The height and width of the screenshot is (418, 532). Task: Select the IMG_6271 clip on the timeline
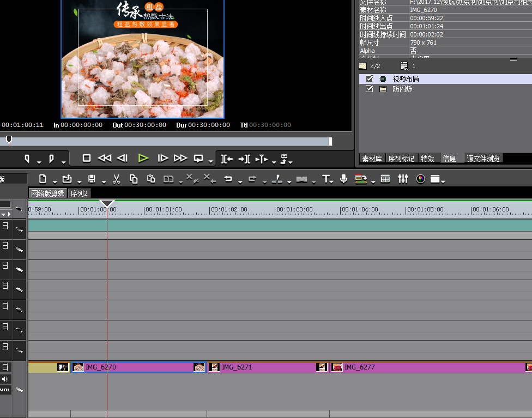268,367
